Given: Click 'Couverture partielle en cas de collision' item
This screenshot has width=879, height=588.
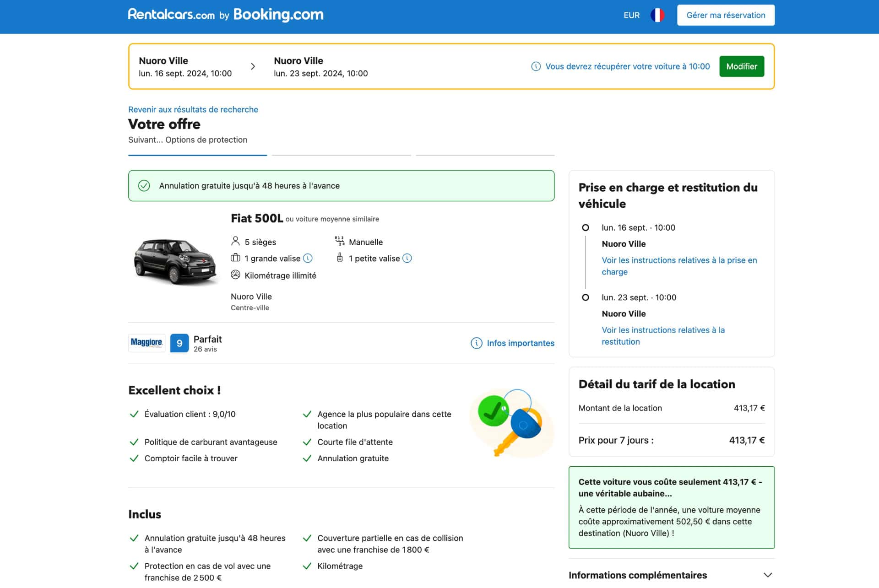Looking at the screenshot, I should pos(390,544).
